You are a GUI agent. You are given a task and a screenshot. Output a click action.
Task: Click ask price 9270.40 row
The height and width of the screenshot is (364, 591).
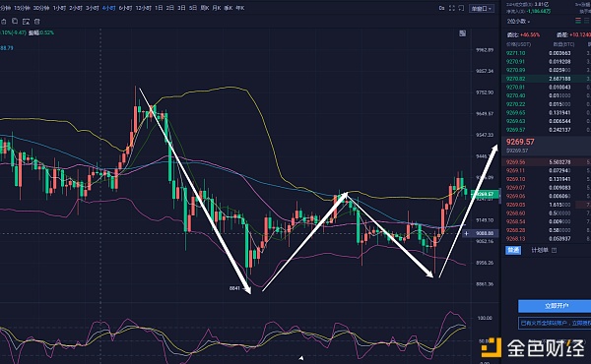(x=546, y=95)
